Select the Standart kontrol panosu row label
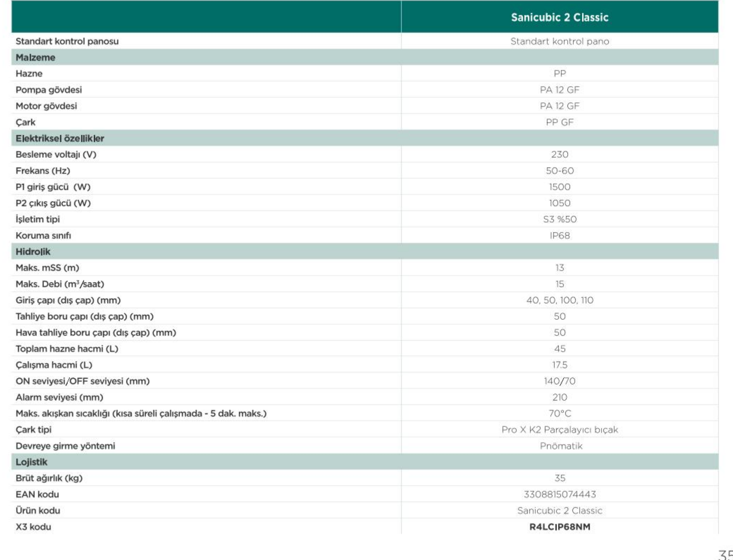The width and height of the screenshot is (733, 560). click(x=67, y=41)
